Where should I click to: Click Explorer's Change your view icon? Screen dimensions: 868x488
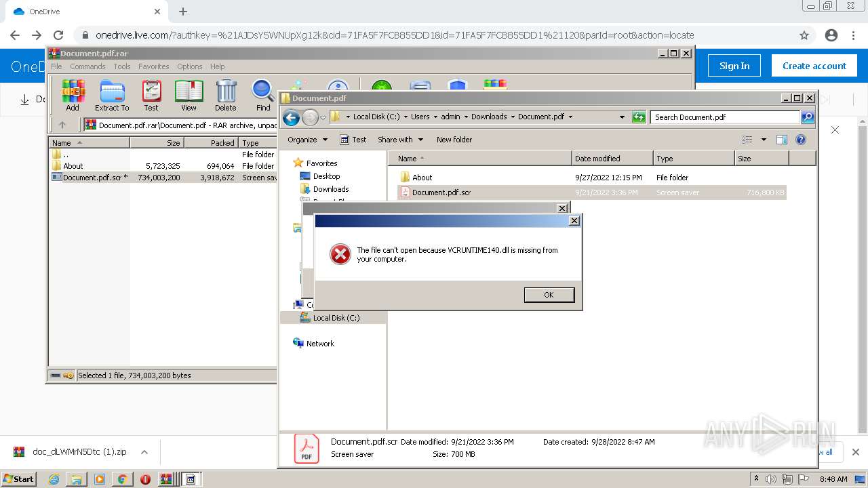tap(747, 140)
